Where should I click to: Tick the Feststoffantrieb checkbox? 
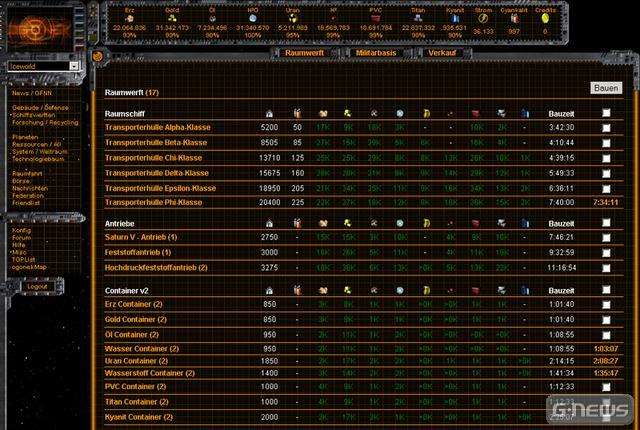click(607, 253)
